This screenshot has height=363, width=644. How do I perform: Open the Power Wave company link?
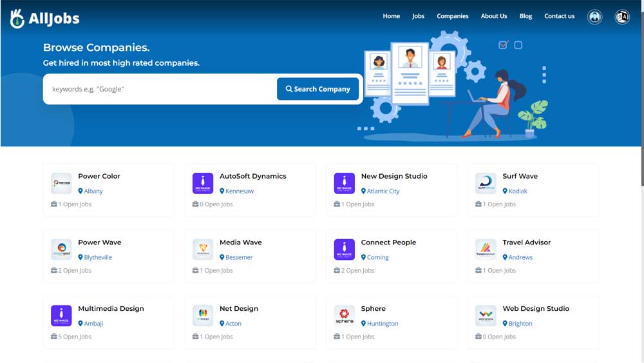99,242
